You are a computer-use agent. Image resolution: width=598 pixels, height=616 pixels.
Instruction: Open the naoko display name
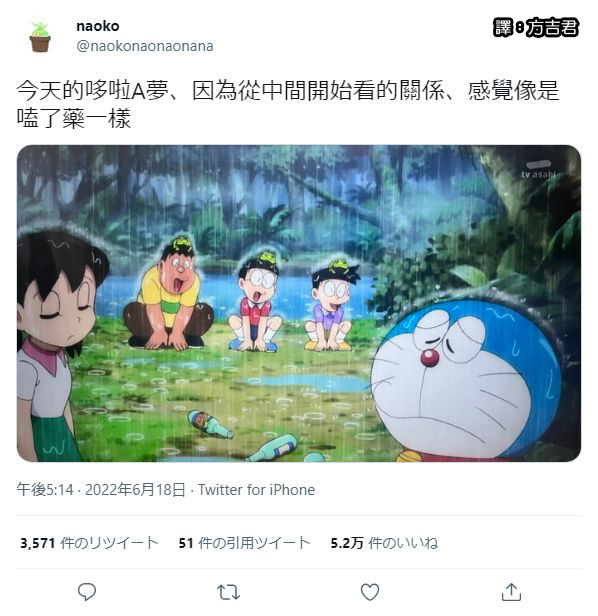click(x=97, y=26)
